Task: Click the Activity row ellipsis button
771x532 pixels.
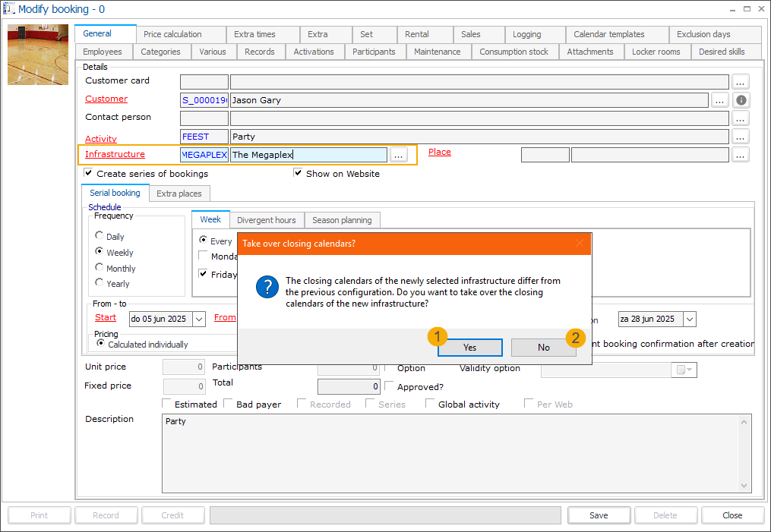Action: pos(741,137)
